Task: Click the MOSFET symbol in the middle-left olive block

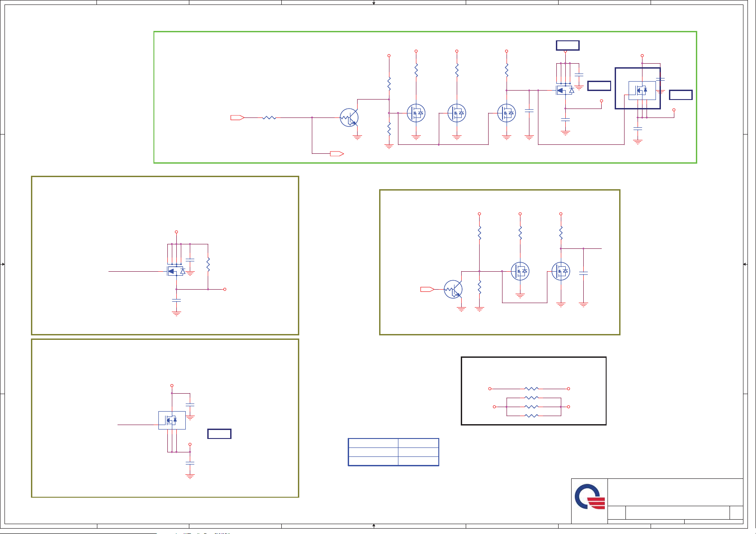Action: (x=175, y=271)
